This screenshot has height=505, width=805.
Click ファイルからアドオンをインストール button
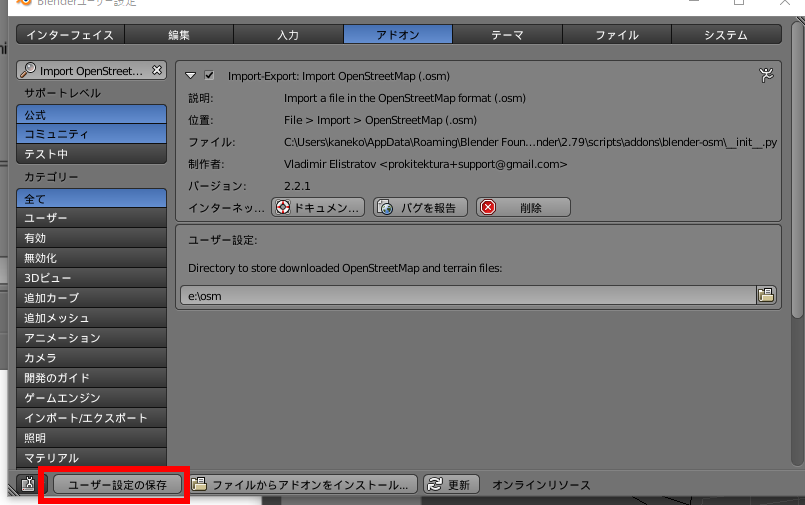pyautogui.click(x=303, y=484)
